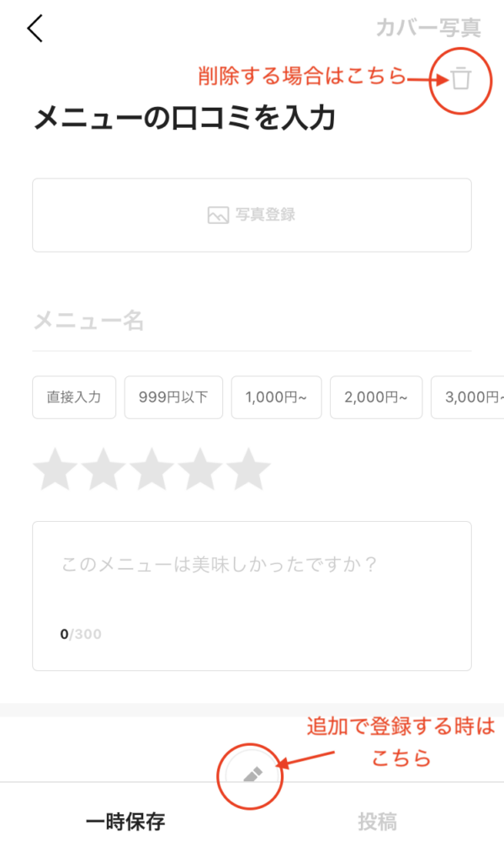Rate four stars with the fourth star

click(200, 469)
